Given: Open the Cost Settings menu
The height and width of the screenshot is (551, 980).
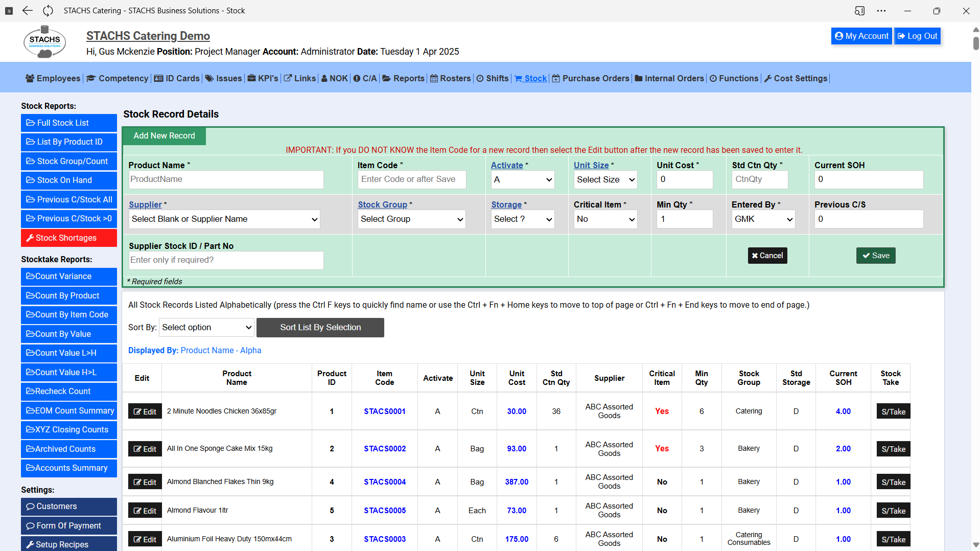Looking at the screenshot, I should tap(796, 78).
